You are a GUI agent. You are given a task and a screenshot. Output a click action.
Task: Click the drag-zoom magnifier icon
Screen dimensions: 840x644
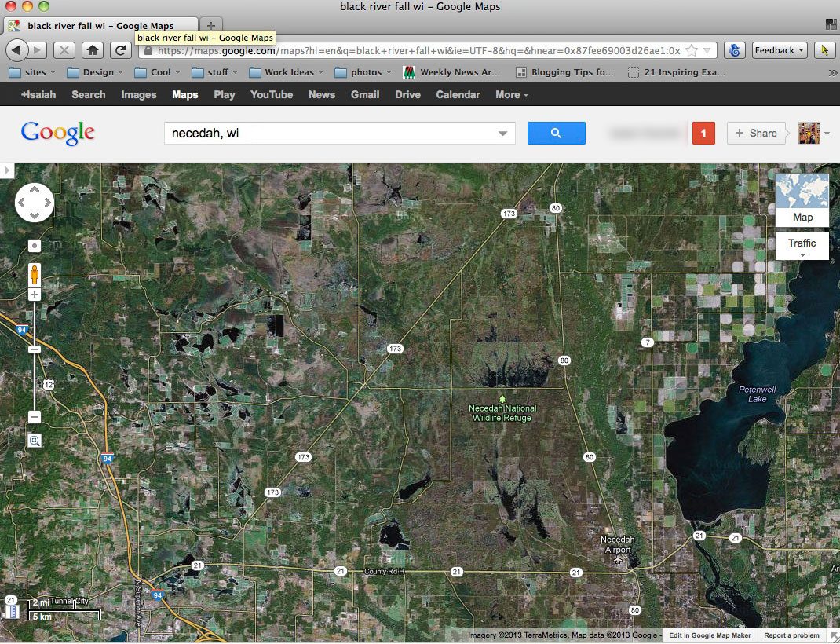pos(35,441)
